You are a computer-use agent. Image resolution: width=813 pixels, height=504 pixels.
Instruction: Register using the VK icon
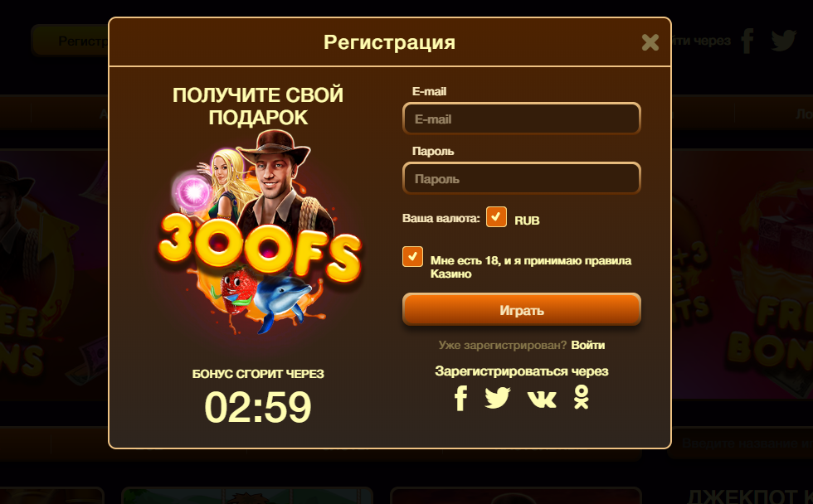(542, 399)
